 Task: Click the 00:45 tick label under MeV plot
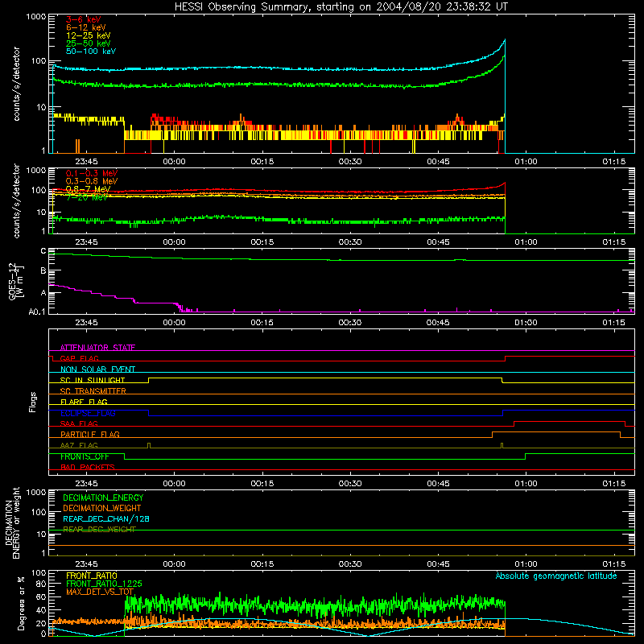point(438,242)
